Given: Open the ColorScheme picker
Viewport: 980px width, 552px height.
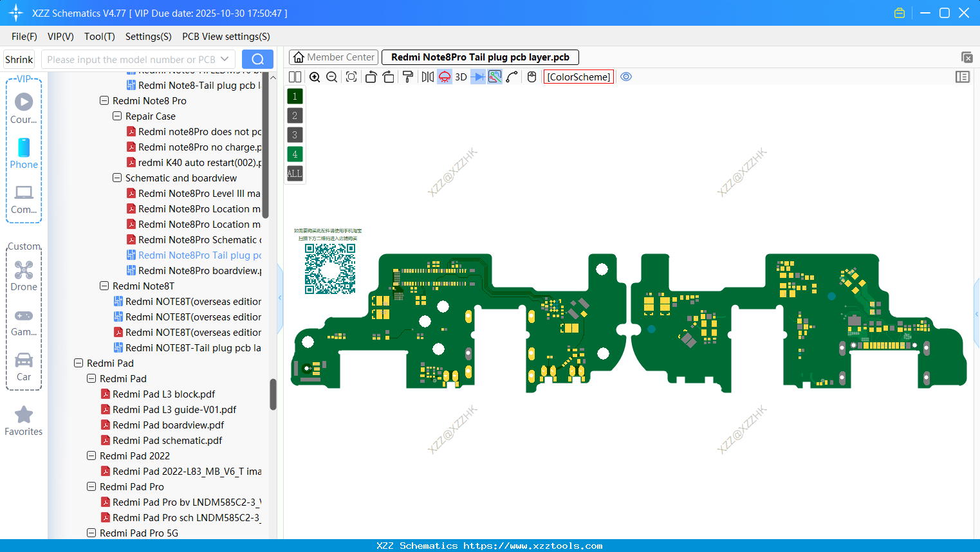Looking at the screenshot, I should click(578, 77).
